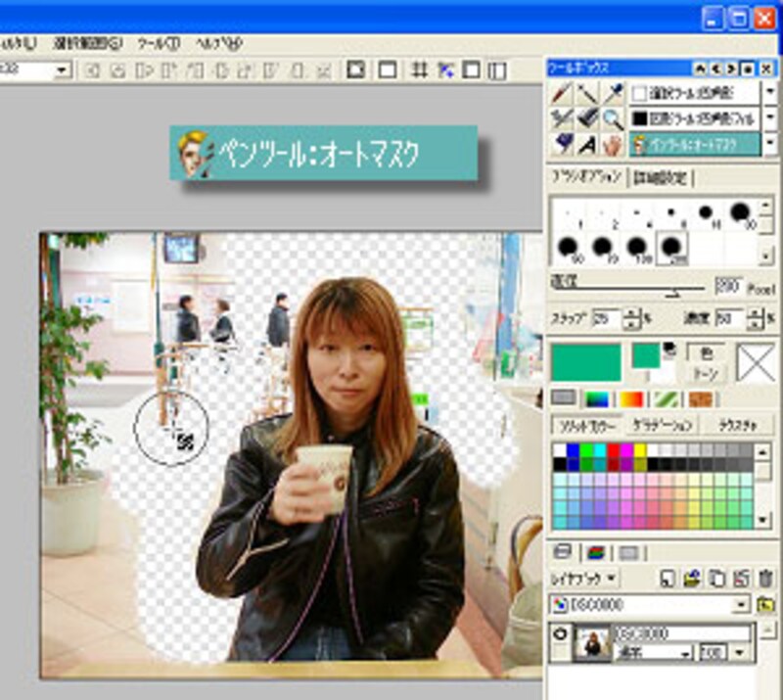
Task: Select the eyedropper pin tool
Action: [x=614, y=93]
